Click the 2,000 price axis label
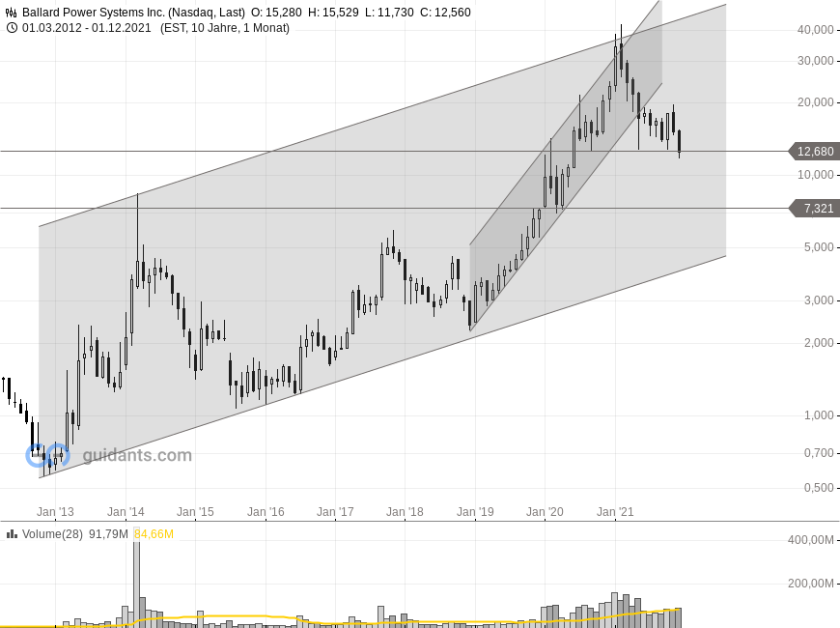 point(819,343)
